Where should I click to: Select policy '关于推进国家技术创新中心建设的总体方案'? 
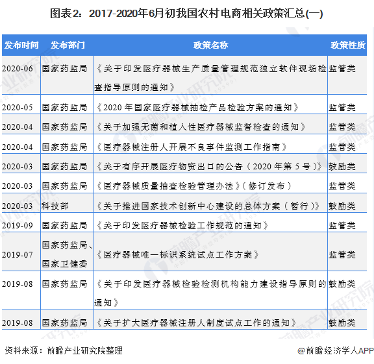coord(207,206)
